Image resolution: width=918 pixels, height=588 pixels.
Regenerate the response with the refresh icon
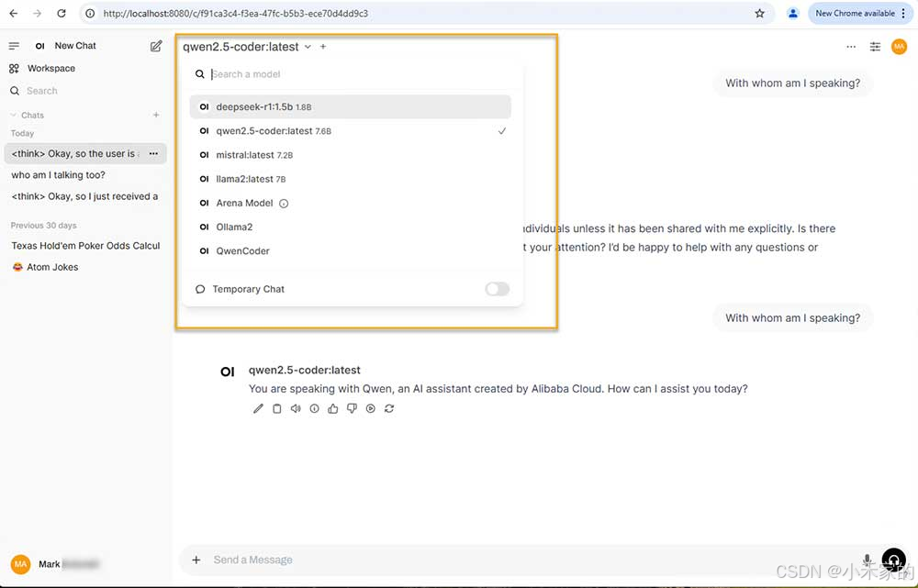(389, 409)
